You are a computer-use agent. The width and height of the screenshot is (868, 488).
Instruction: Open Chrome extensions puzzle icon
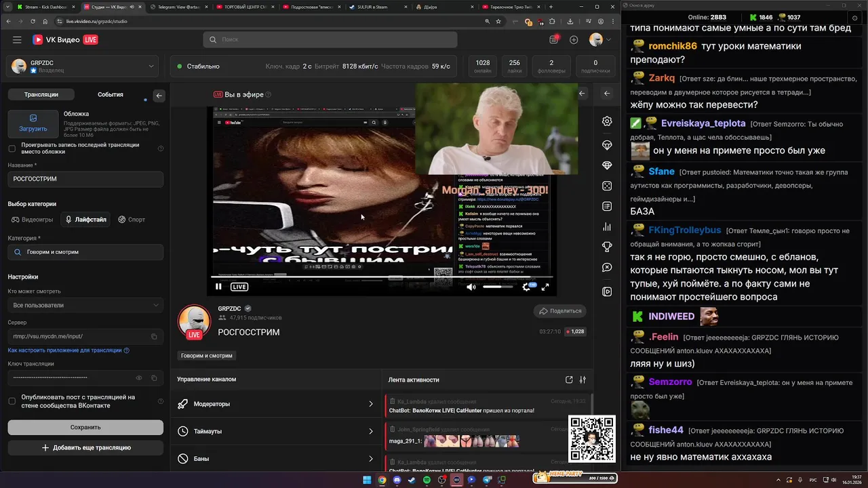[552, 21]
